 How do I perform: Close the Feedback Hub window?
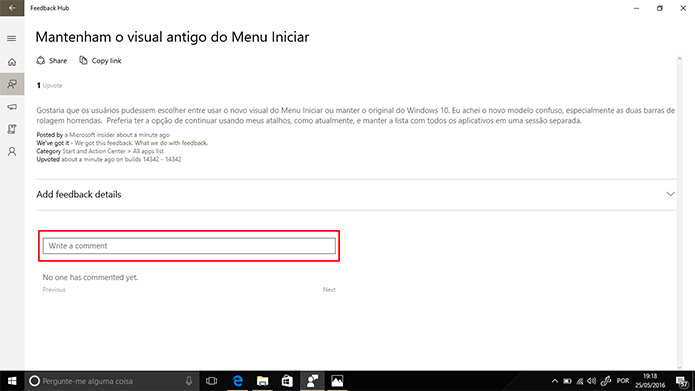pos(683,8)
